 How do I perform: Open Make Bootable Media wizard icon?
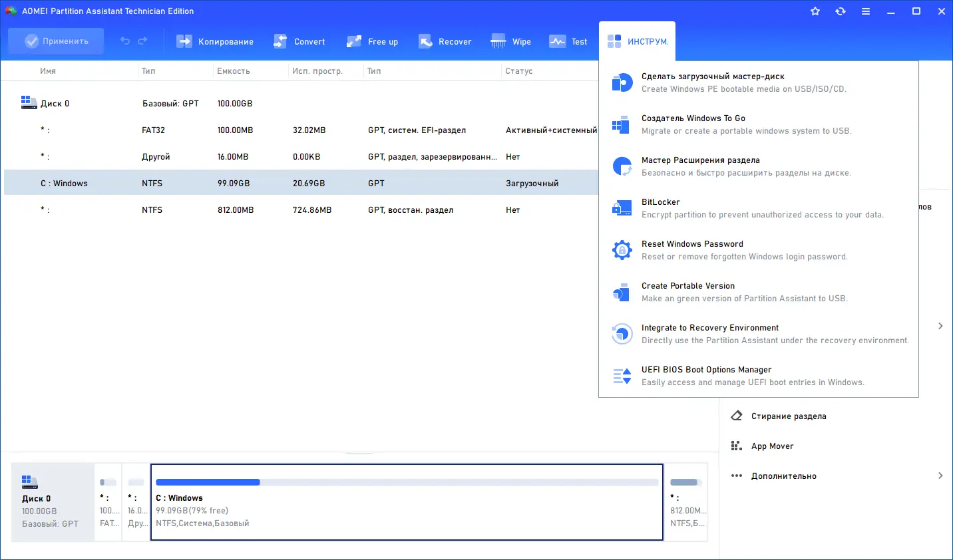coord(622,82)
